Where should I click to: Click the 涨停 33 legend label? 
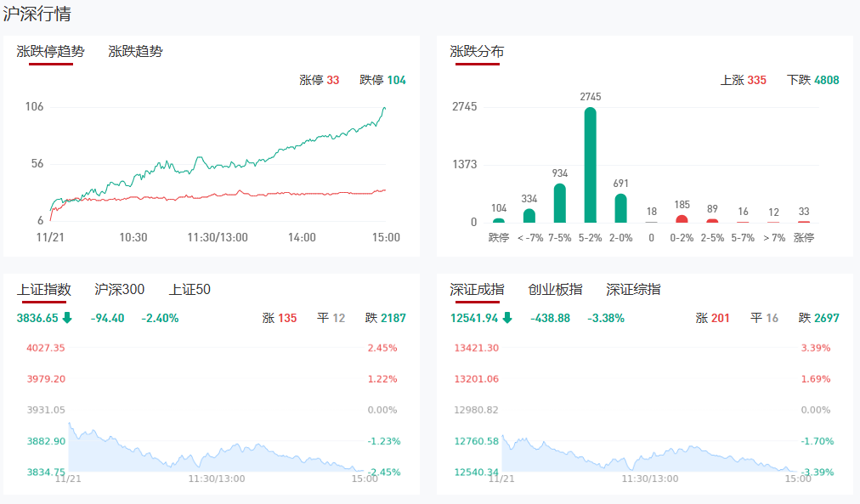[320, 81]
